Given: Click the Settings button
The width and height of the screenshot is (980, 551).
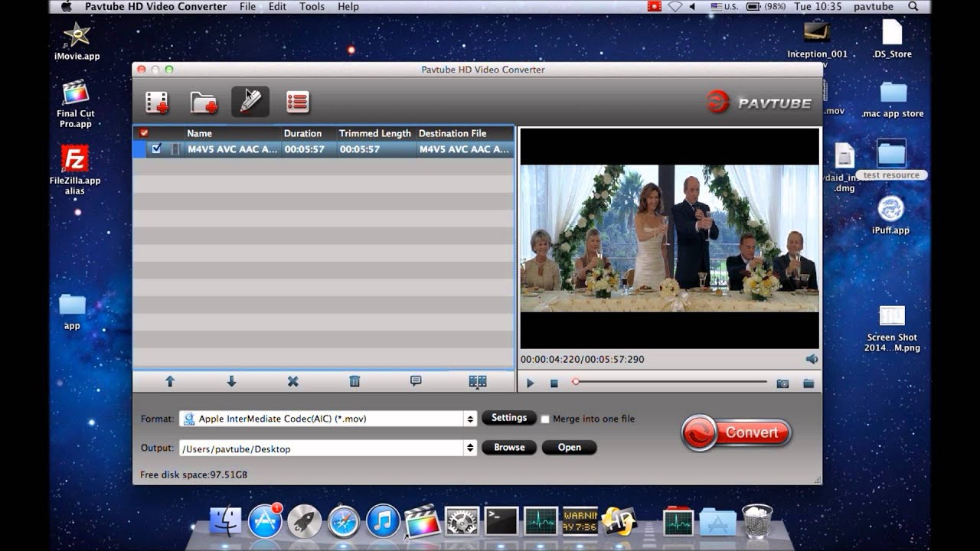Looking at the screenshot, I should click(509, 418).
